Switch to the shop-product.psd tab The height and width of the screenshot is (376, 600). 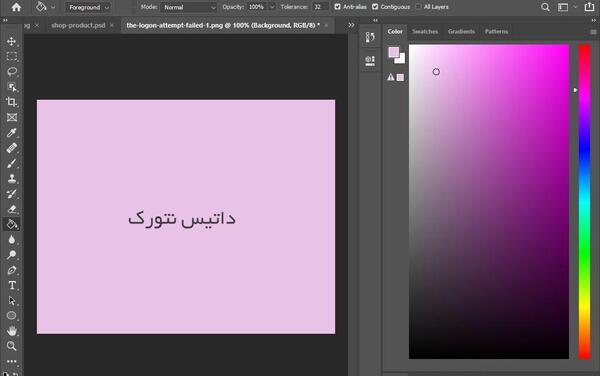(78, 25)
